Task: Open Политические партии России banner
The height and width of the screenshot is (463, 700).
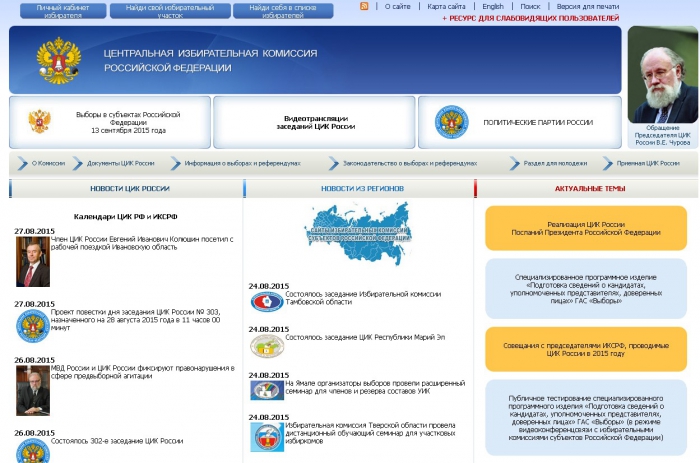Action: (x=520, y=122)
